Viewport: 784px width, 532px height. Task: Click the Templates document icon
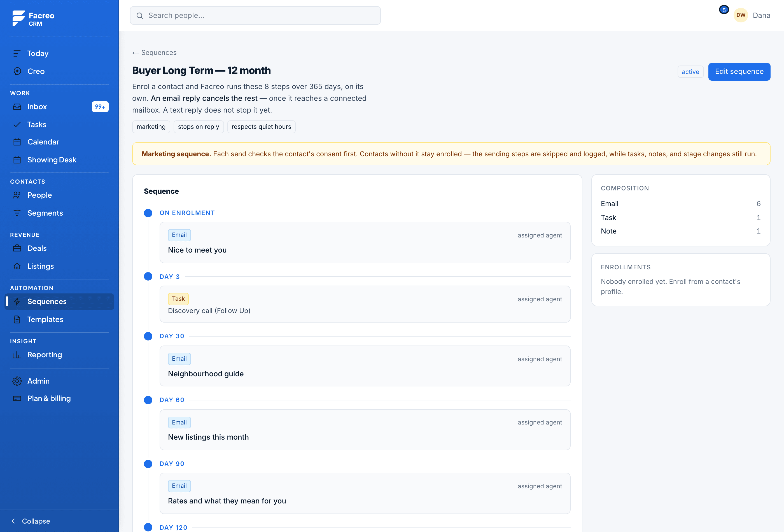[17, 320]
